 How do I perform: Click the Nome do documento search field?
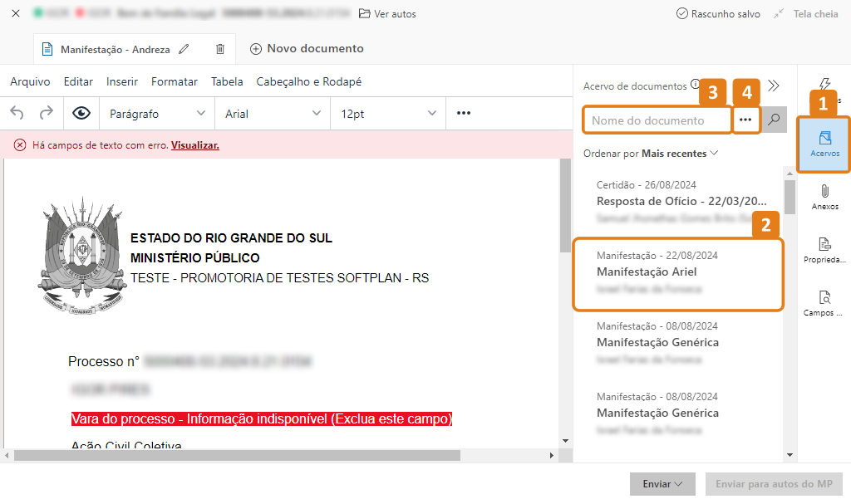tap(657, 120)
